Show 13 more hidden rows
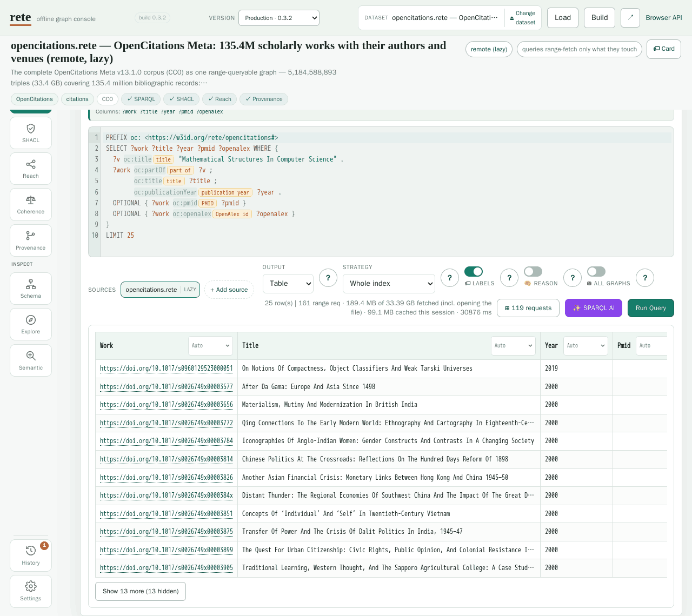 click(141, 591)
